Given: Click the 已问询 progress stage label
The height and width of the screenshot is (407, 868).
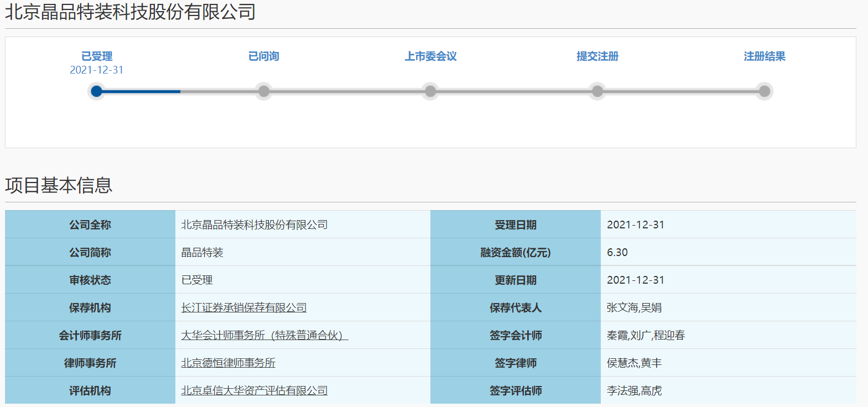Looking at the screenshot, I should (x=264, y=56).
